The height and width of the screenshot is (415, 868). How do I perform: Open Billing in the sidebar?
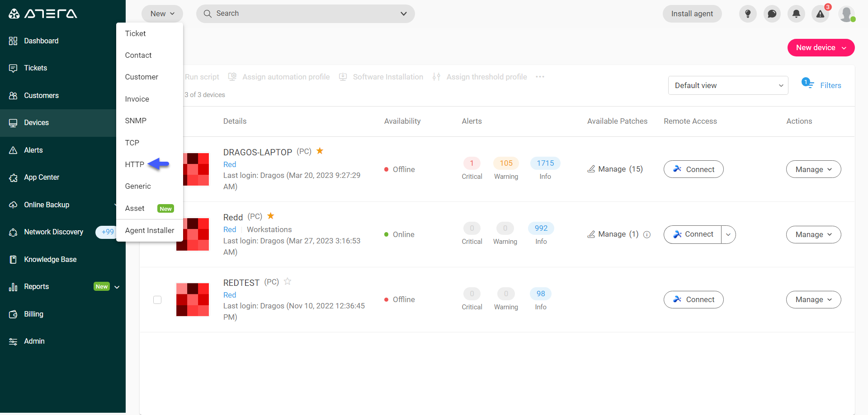pos(33,314)
